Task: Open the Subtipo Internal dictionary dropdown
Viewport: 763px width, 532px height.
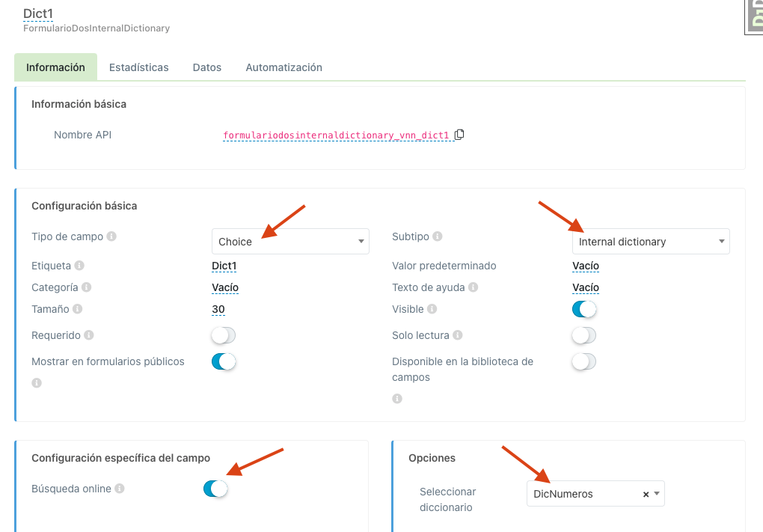Action: point(651,242)
